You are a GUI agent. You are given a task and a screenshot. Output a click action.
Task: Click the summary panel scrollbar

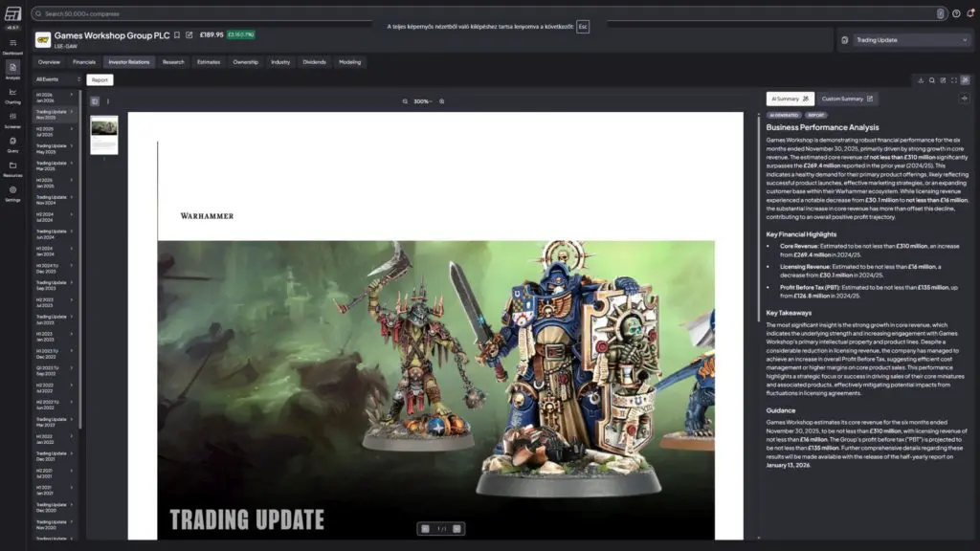tap(759, 217)
